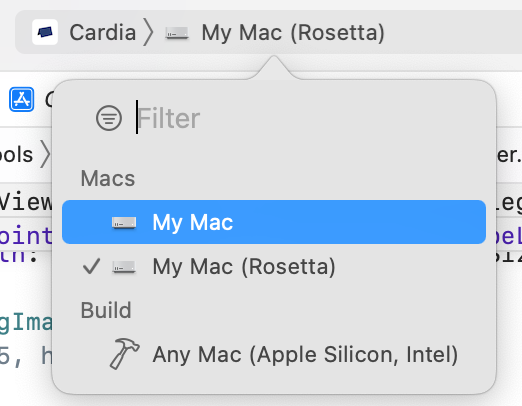The image size is (522, 406).
Task: Click the hammer build icon
Action: coord(124,354)
